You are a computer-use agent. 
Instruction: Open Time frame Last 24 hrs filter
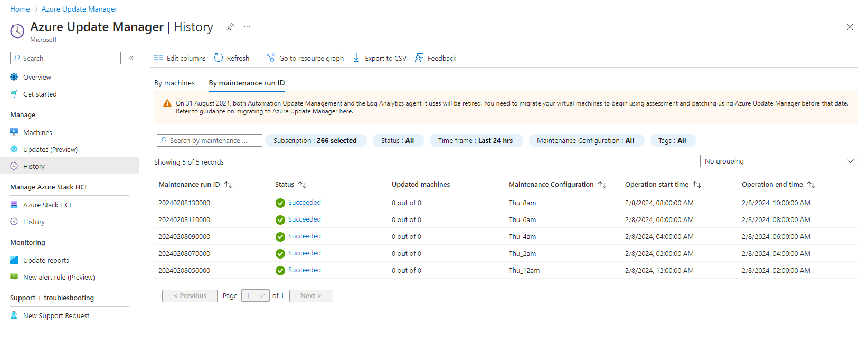point(476,140)
